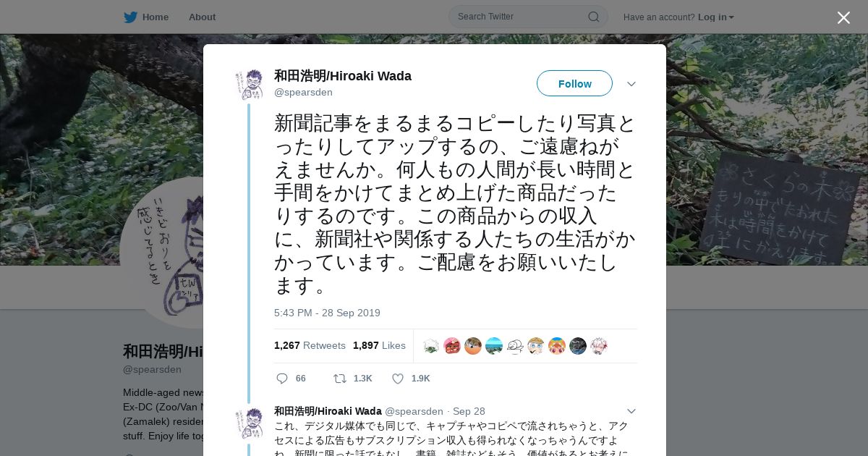Open the @spearsden handle under author name
Screen dimensions: 868x456
tap(303, 92)
